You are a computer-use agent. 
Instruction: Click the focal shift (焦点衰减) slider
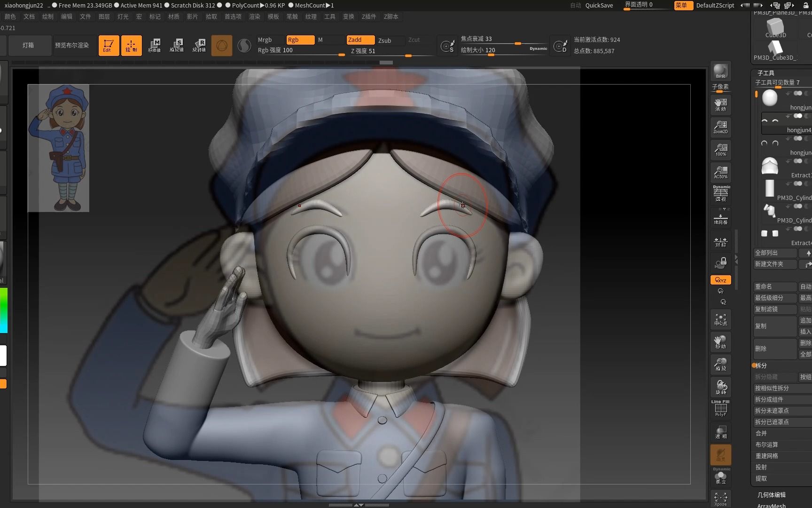pyautogui.click(x=504, y=39)
